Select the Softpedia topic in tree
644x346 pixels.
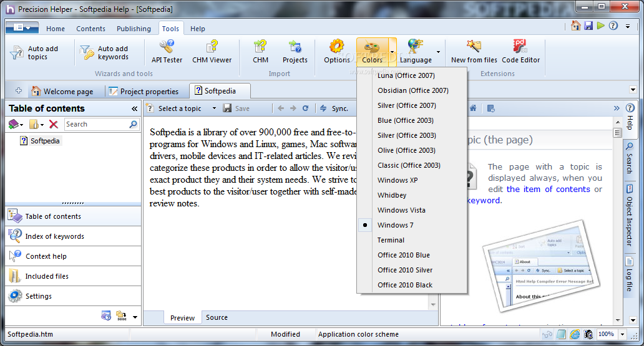(x=41, y=141)
